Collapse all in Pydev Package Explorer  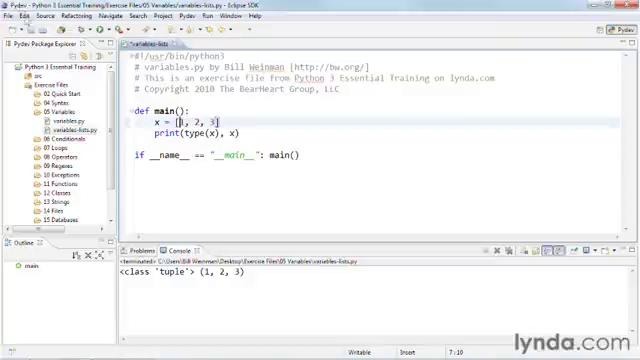72,56
